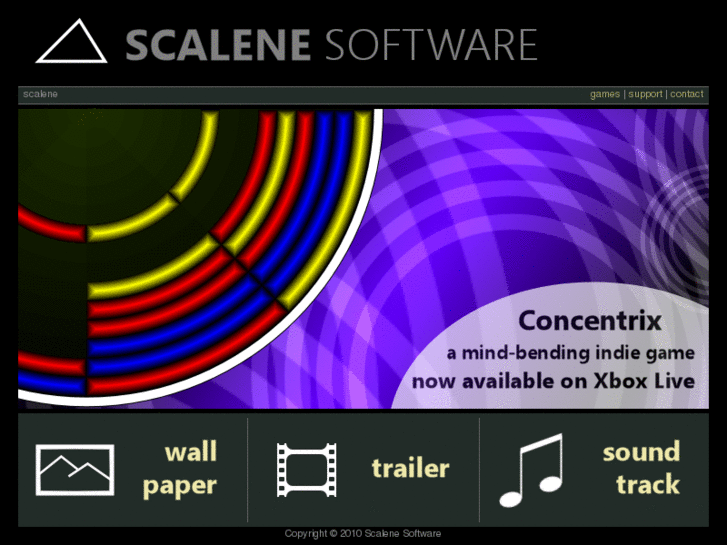Open the contact page link
The width and height of the screenshot is (727, 545).
pos(687,94)
